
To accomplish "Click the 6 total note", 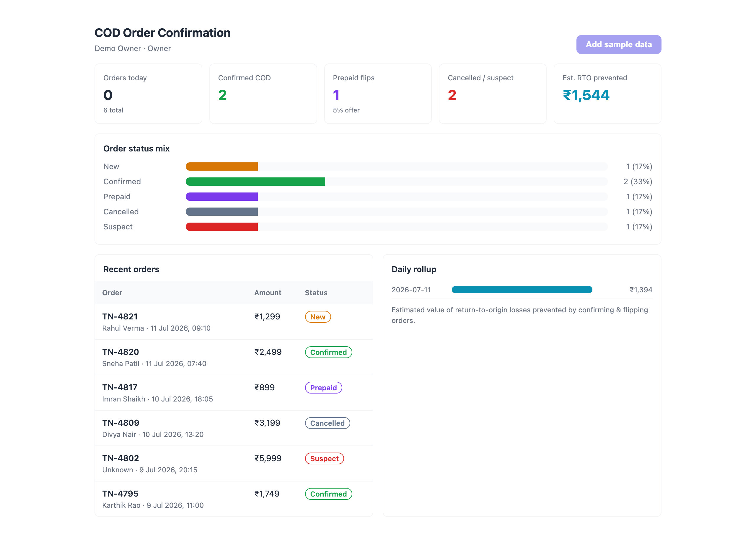I will click(x=113, y=110).
